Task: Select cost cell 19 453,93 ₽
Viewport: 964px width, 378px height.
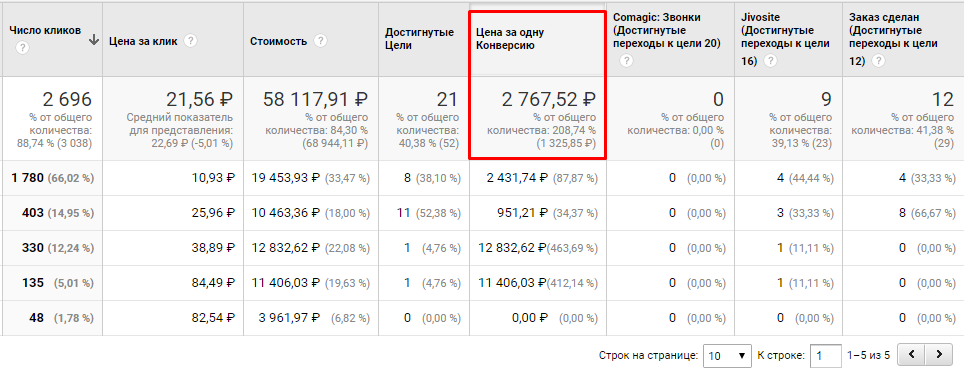Action: coord(286,178)
